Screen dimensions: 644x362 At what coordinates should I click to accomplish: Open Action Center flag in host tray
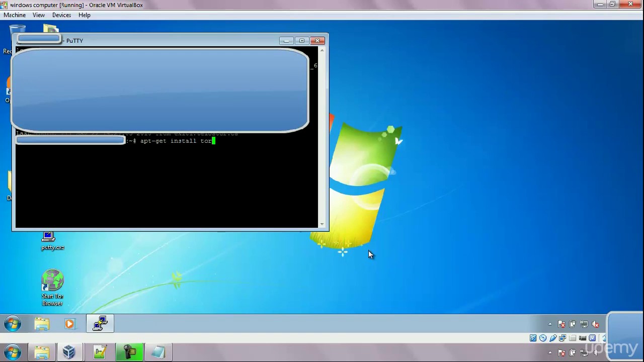[561, 352]
